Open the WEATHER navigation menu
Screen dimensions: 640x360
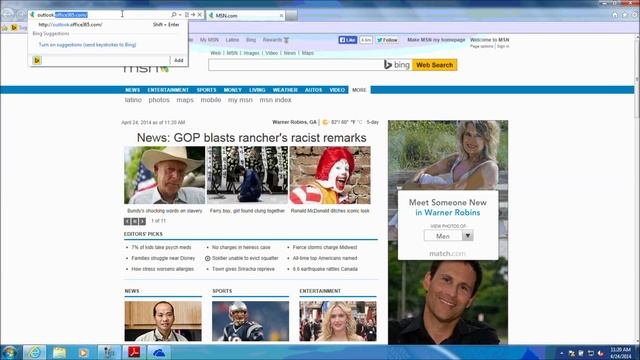click(x=285, y=90)
